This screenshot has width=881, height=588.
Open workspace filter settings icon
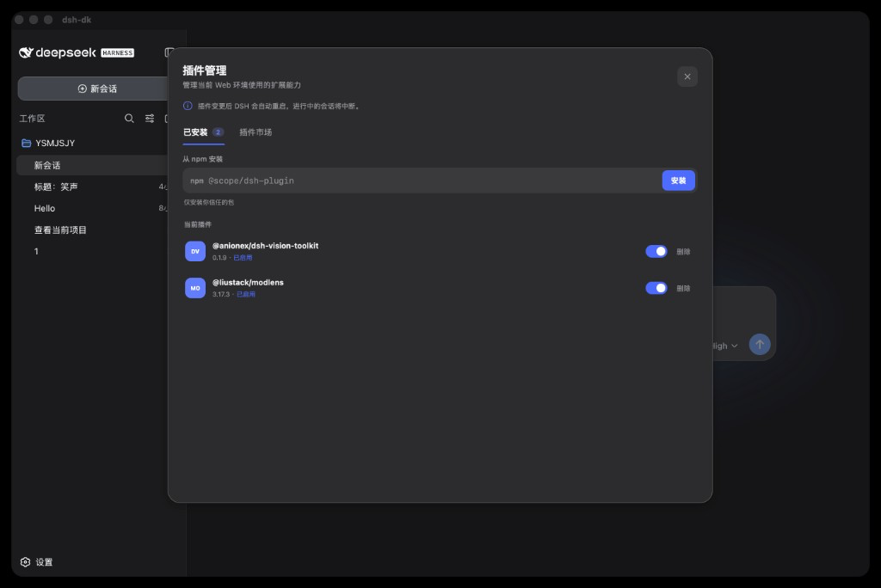[x=150, y=119]
